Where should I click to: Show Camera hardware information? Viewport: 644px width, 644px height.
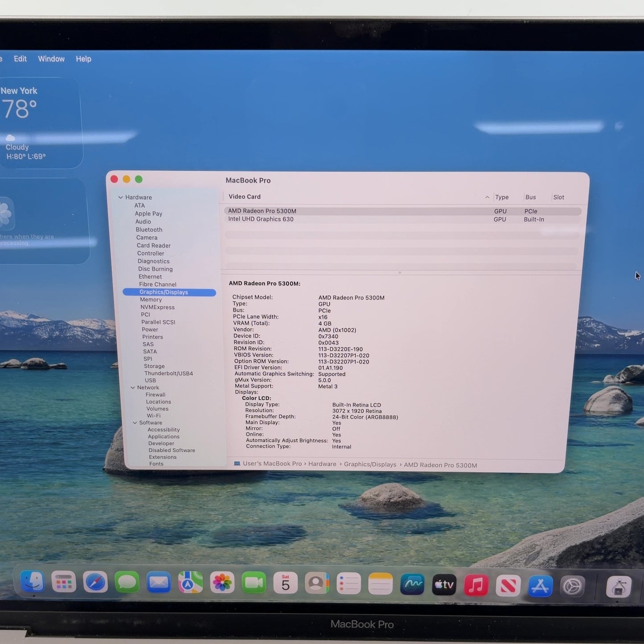[x=147, y=238]
